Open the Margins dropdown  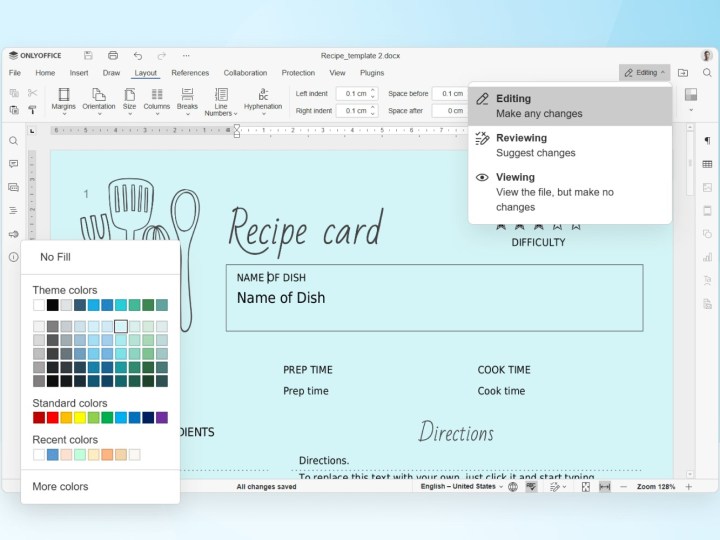click(63, 101)
